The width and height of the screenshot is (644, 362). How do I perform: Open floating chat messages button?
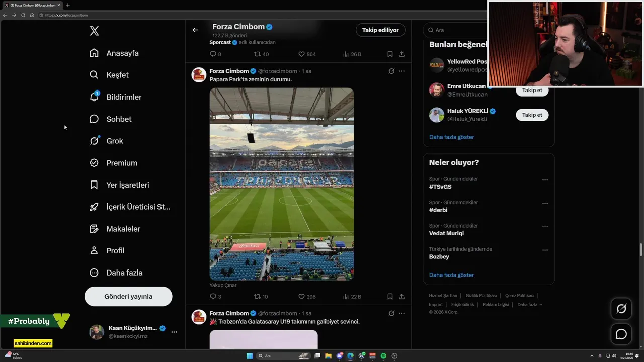click(621, 334)
